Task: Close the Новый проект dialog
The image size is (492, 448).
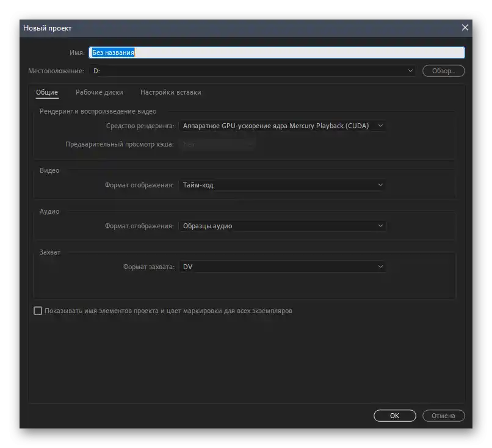Action: [x=465, y=27]
